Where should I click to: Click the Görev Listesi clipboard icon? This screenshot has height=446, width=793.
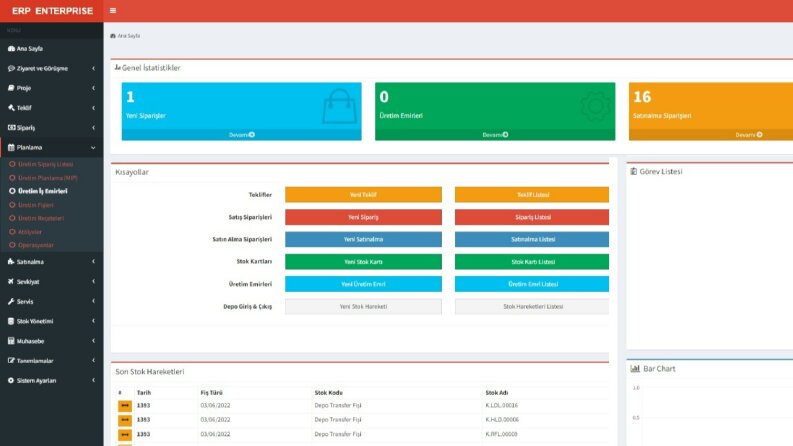[x=634, y=172]
